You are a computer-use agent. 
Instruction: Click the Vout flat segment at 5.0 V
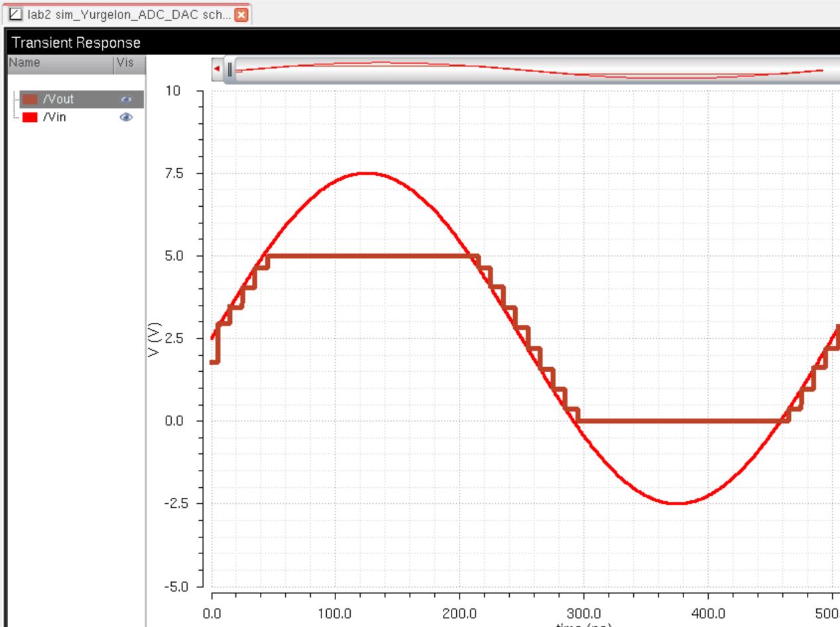371,256
